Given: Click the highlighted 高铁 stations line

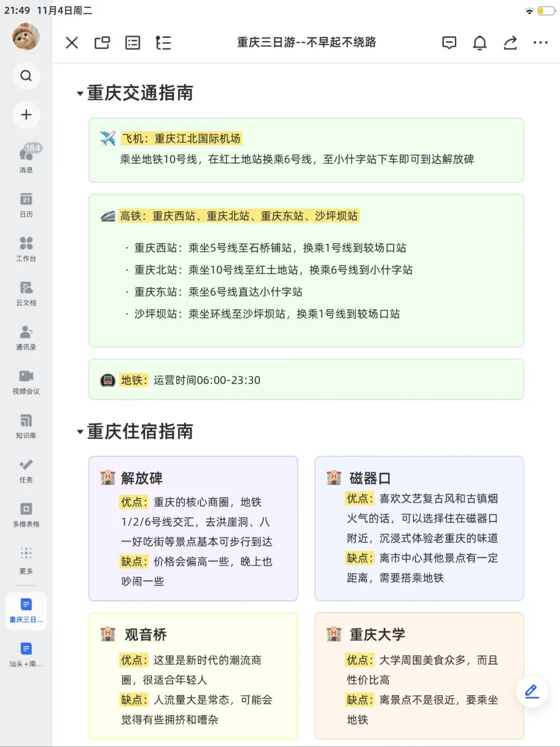Looking at the screenshot, I should (x=239, y=216).
